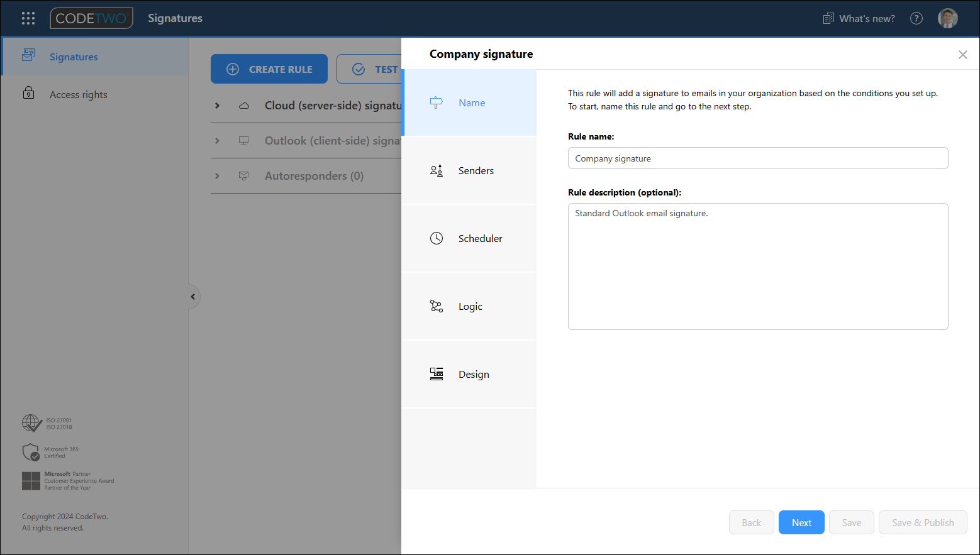Click the Senders people icon
Viewport: 980px width, 555px height.
coord(437,170)
